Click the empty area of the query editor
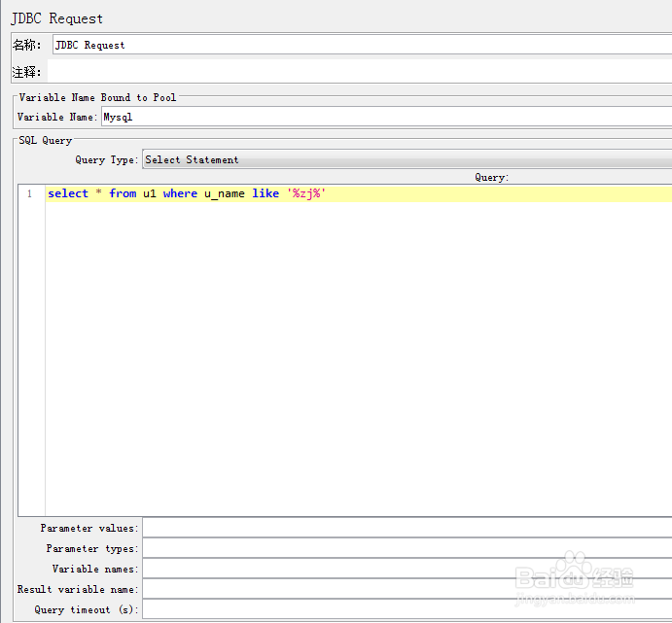Viewport: 672px width, 623px height. coord(358,359)
